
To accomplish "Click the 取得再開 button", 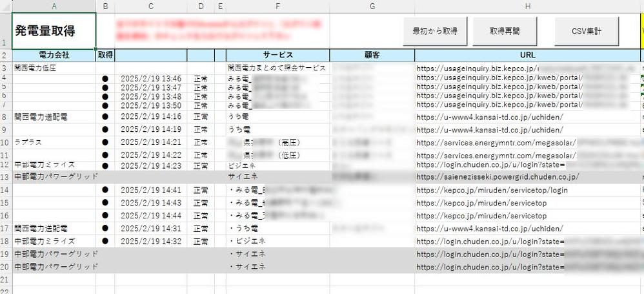I will (505, 31).
